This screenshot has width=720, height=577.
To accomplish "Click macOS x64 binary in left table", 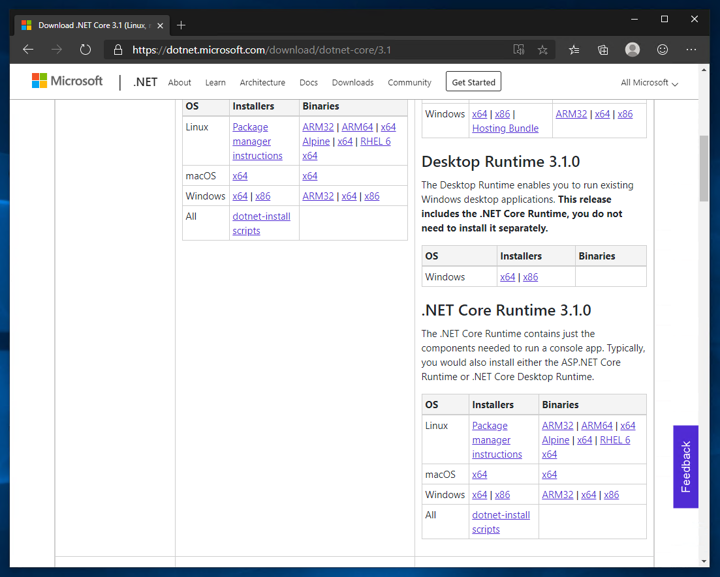I will coord(310,176).
